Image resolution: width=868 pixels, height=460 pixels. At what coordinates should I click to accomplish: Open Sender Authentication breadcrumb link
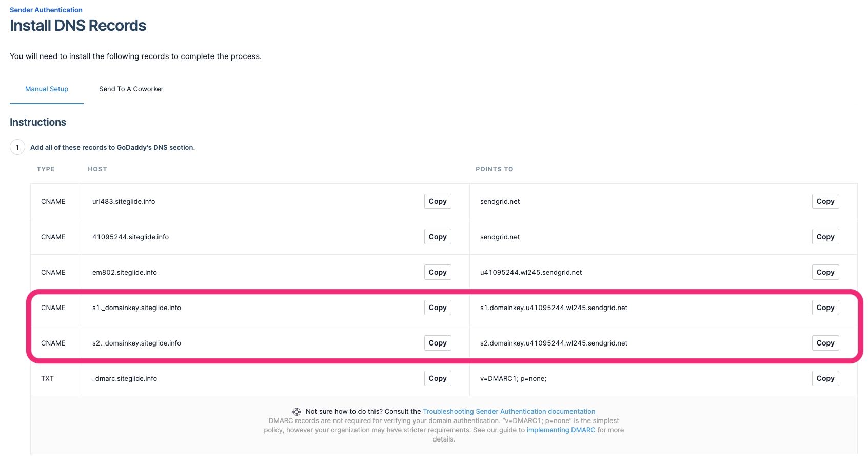(x=46, y=10)
